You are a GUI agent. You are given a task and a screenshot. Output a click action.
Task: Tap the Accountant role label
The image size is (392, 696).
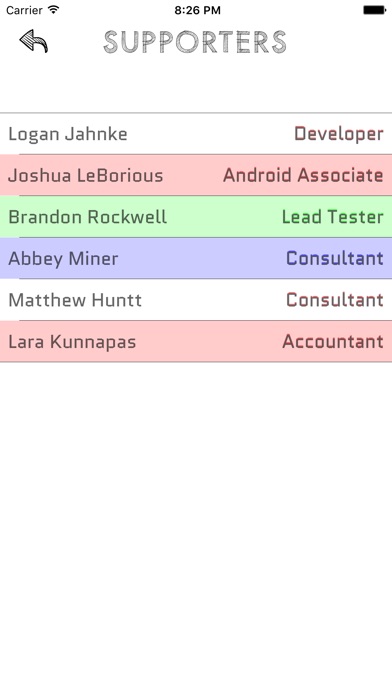[x=333, y=341]
